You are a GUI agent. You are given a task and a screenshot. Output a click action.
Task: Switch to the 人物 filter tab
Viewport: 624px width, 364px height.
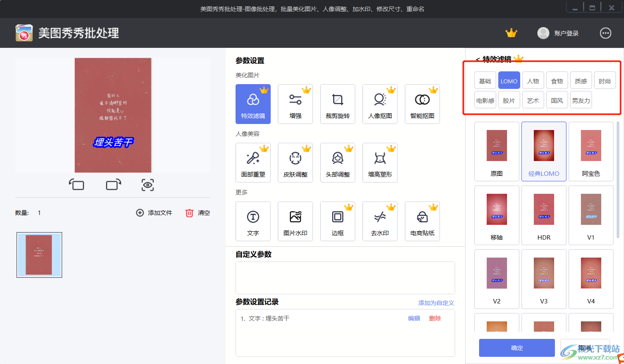pos(533,81)
